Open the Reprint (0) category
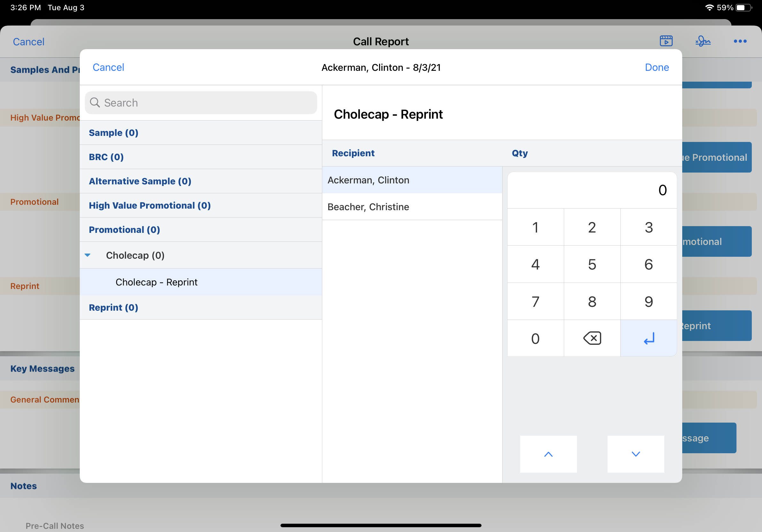 114,307
